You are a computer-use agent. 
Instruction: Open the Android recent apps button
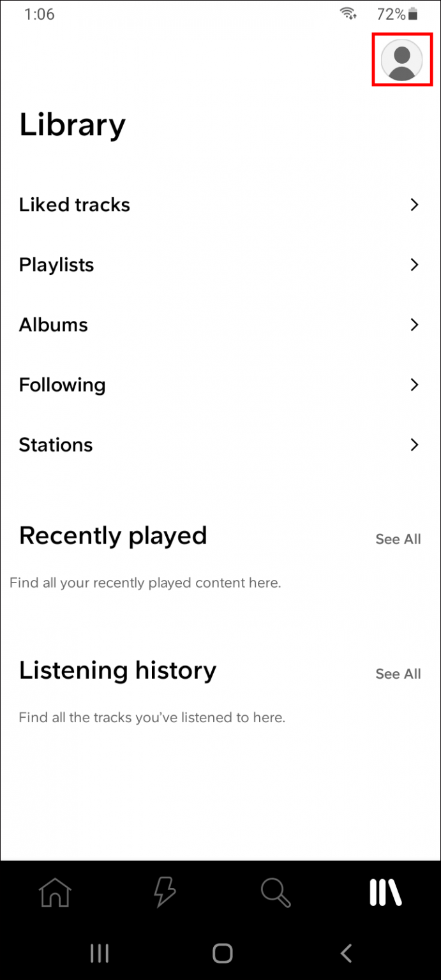(x=100, y=953)
